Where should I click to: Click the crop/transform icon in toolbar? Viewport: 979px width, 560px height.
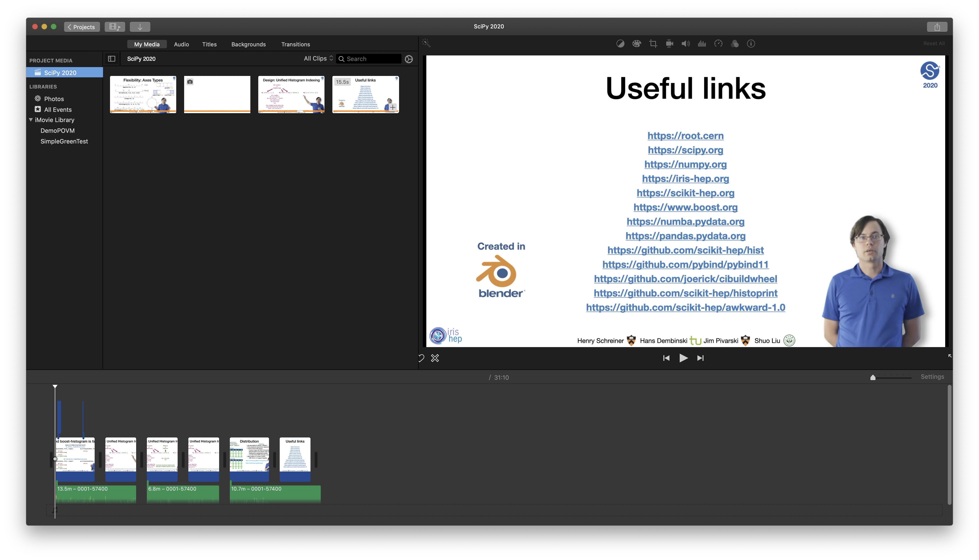pos(652,44)
